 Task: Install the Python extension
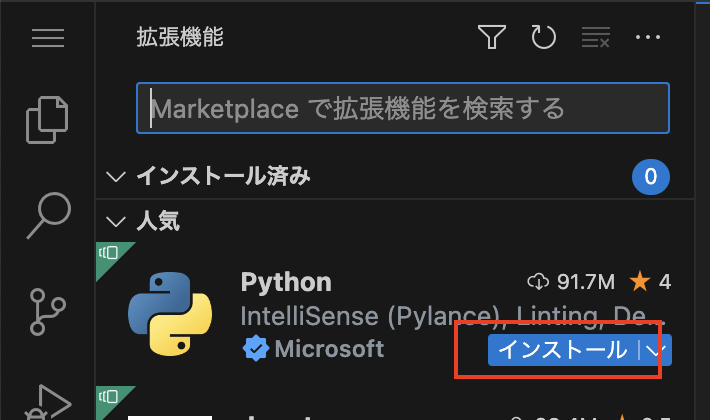(563, 350)
